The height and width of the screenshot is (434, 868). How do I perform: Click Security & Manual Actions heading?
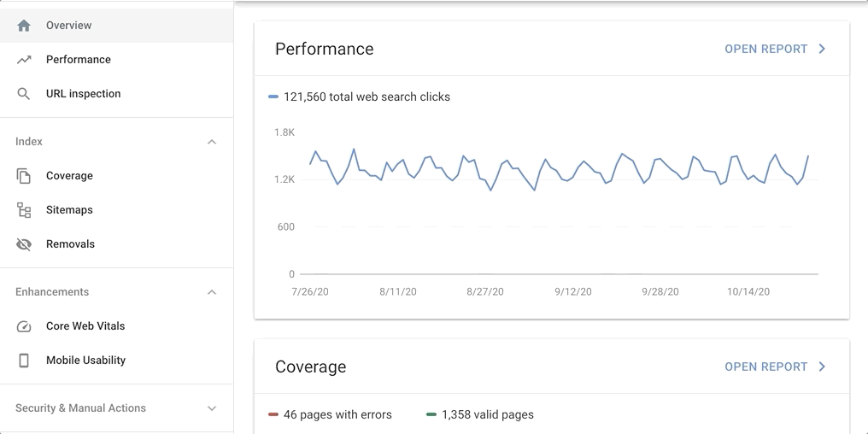click(81, 408)
